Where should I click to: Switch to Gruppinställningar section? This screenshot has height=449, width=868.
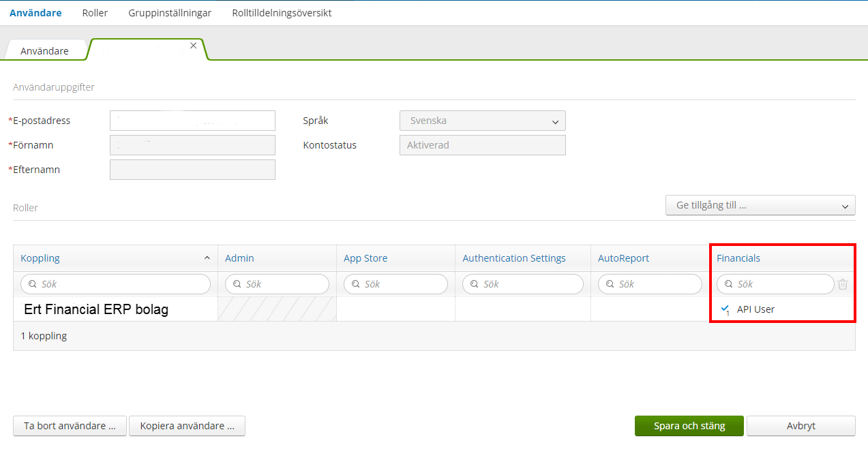pos(170,13)
